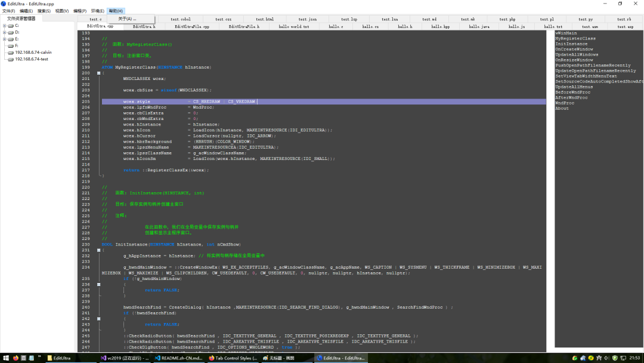Click the 192.168.6.74-calvin remote drive icon

click(x=11, y=53)
